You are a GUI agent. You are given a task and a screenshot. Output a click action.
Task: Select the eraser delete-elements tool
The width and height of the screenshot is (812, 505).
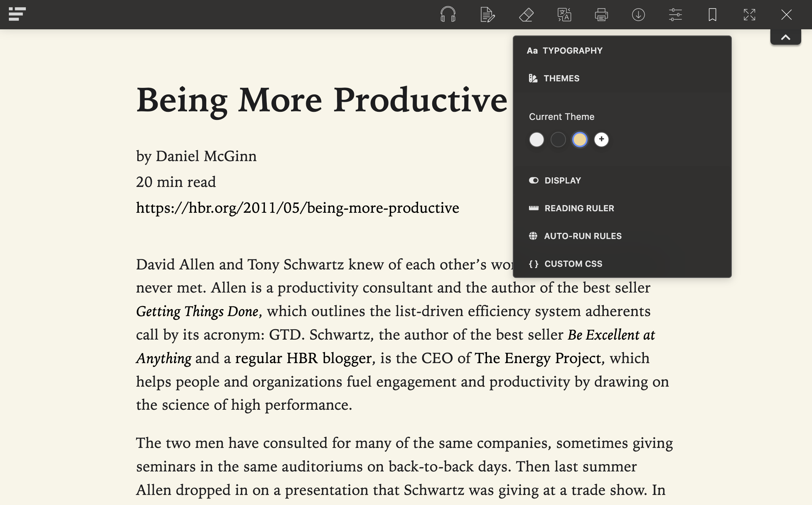point(526,15)
